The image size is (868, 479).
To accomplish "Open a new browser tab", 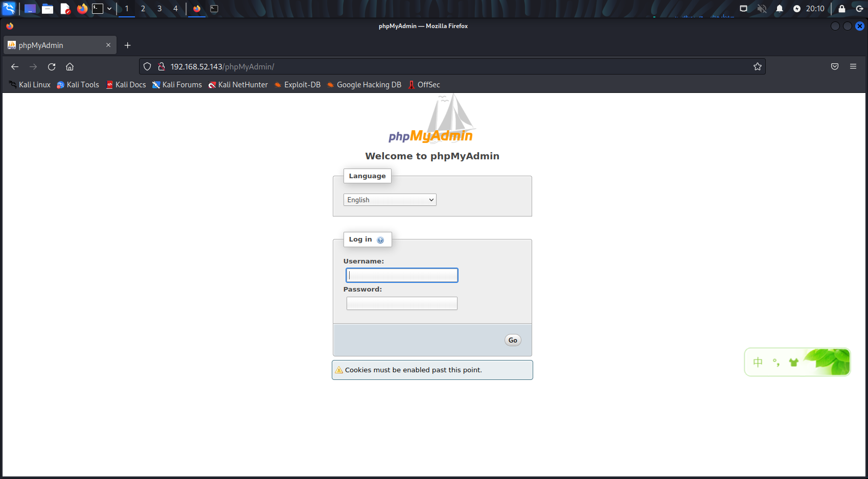I will (x=128, y=45).
